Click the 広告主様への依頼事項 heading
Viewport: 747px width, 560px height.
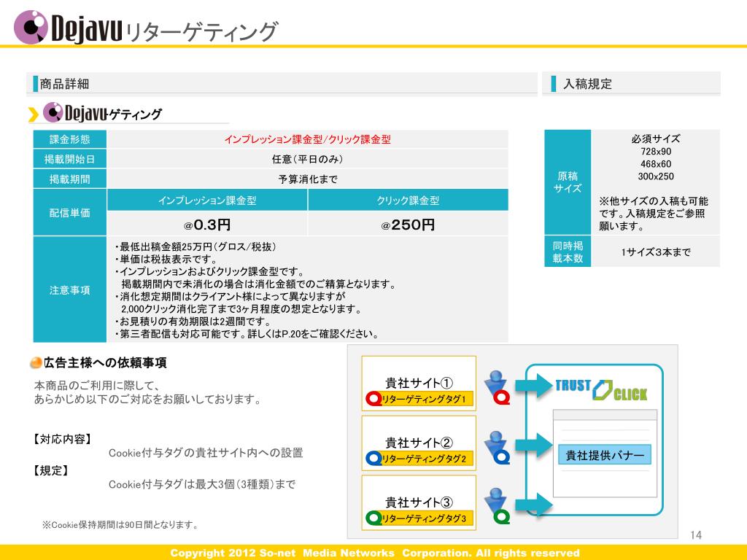105,363
